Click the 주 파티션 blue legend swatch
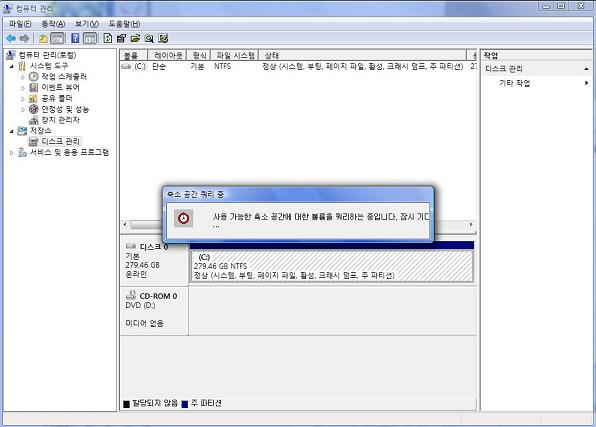596x427 pixels. pos(185,404)
